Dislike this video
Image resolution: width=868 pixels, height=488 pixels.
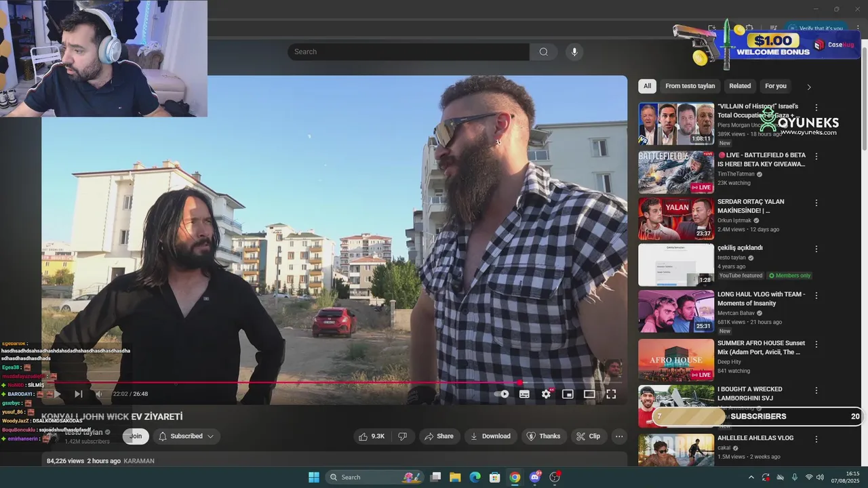pyautogui.click(x=402, y=436)
